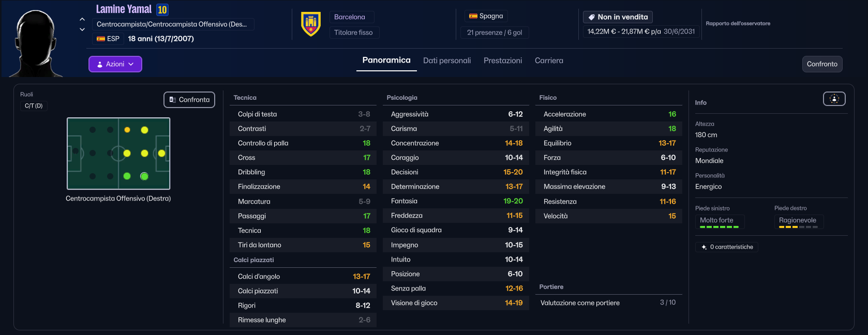
Task: Select the bright green highlighted dot on the pitch
Action: (144, 176)
